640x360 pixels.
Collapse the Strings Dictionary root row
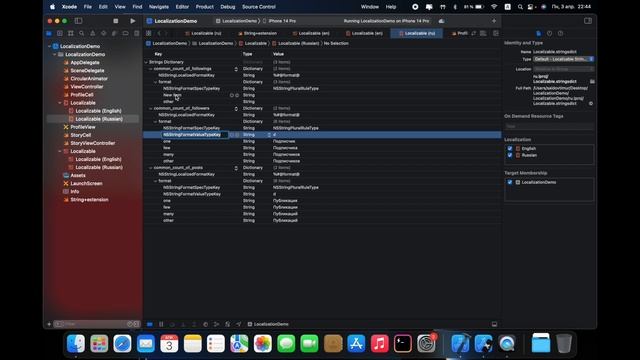(146, 62)
